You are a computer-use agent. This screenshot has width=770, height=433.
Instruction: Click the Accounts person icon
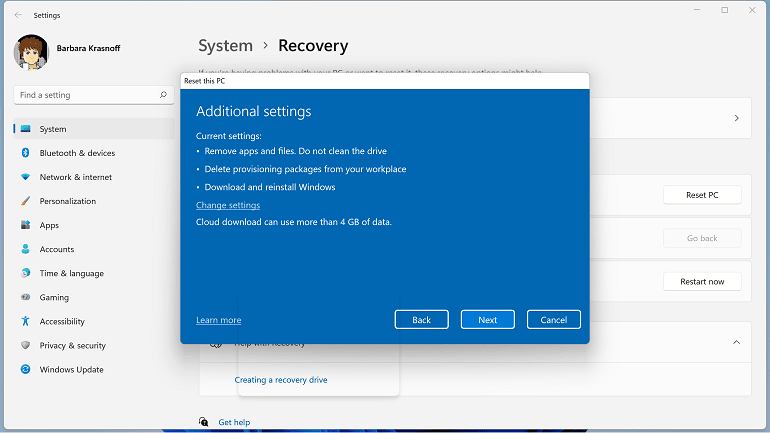(x=26, y=249)
